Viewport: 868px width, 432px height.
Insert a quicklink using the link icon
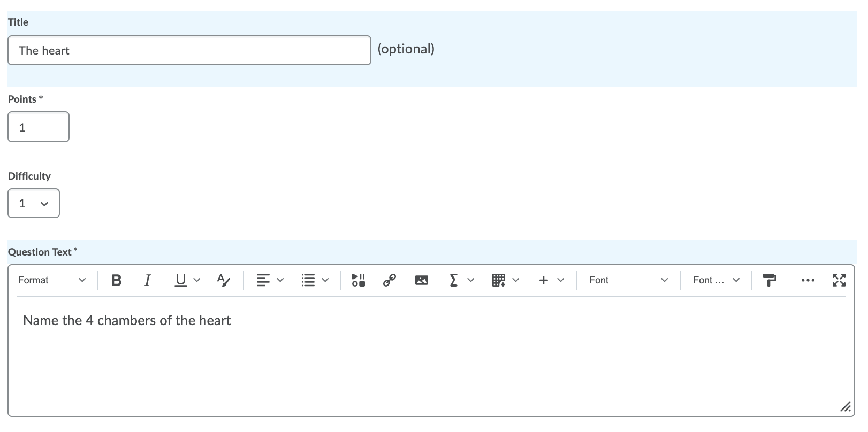pyautogui.click(x=390, y=280)
